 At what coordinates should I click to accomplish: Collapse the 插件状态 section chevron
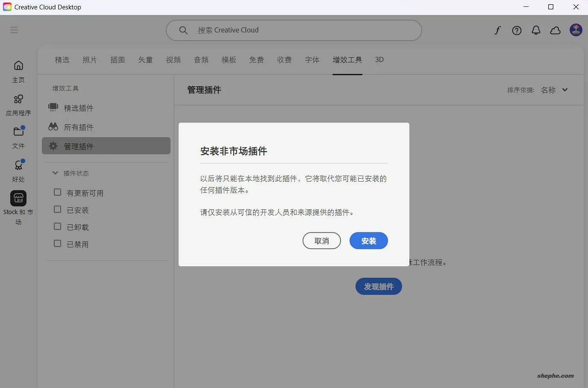[x=55, y=173]
